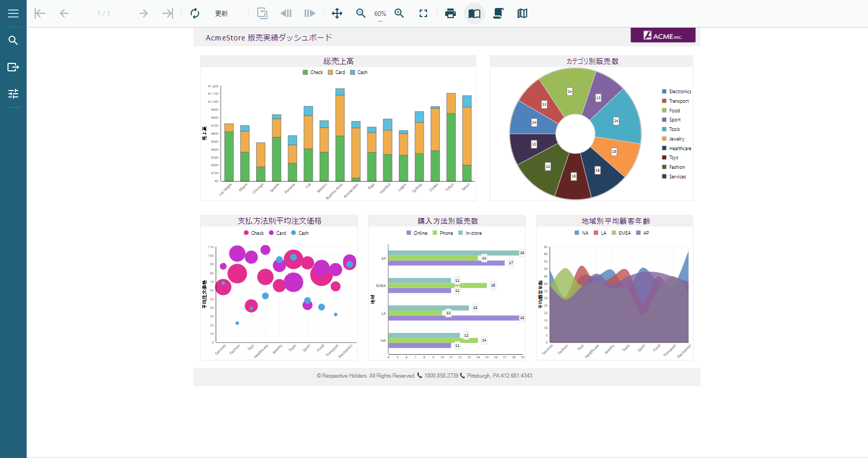The image size is (868, 458).
Task: Switch to single page view
Action: (474, 13)
